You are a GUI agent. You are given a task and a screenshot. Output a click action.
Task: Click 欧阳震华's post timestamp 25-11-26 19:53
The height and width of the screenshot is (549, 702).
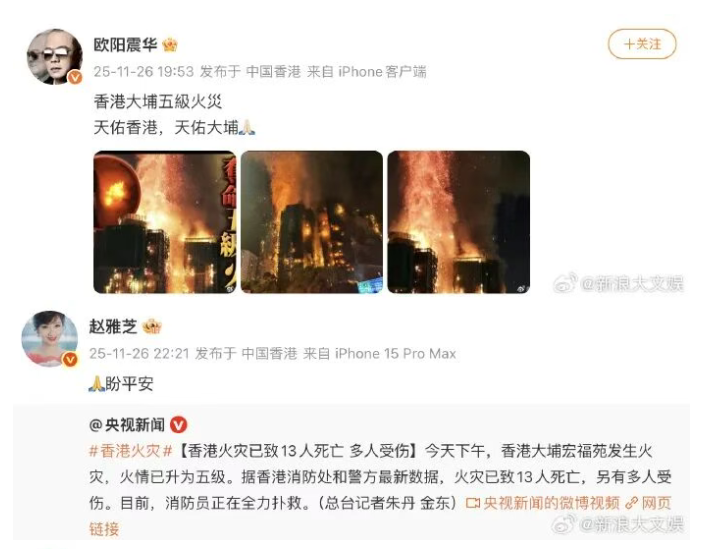pyautogui.click(x=144, y=72)
